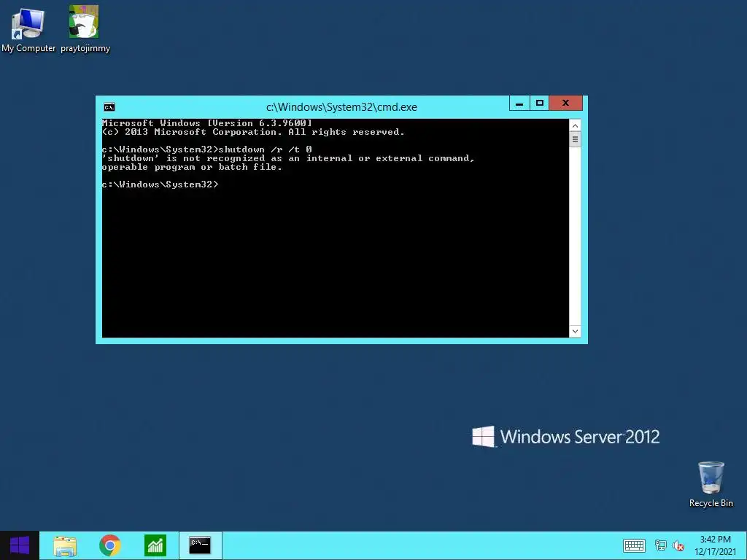Open the green chart app in taskbar
747x560 pixels.
155,545
